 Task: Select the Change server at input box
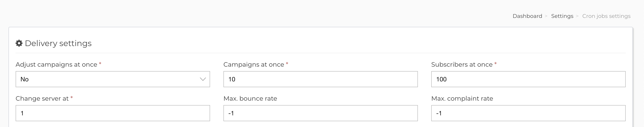(x=113, y=113)
